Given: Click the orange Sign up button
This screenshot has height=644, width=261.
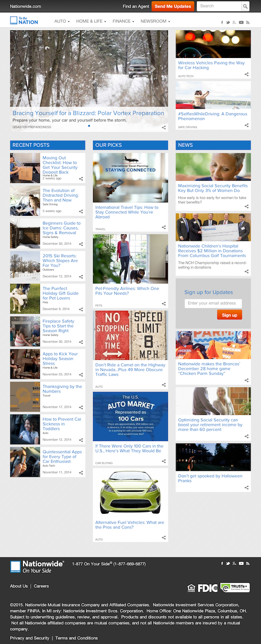Looking at the screenshot, I should tap(230, 315).
